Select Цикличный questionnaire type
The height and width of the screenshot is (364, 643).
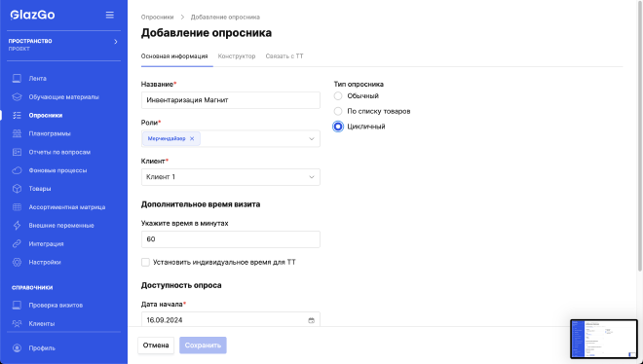338,127
